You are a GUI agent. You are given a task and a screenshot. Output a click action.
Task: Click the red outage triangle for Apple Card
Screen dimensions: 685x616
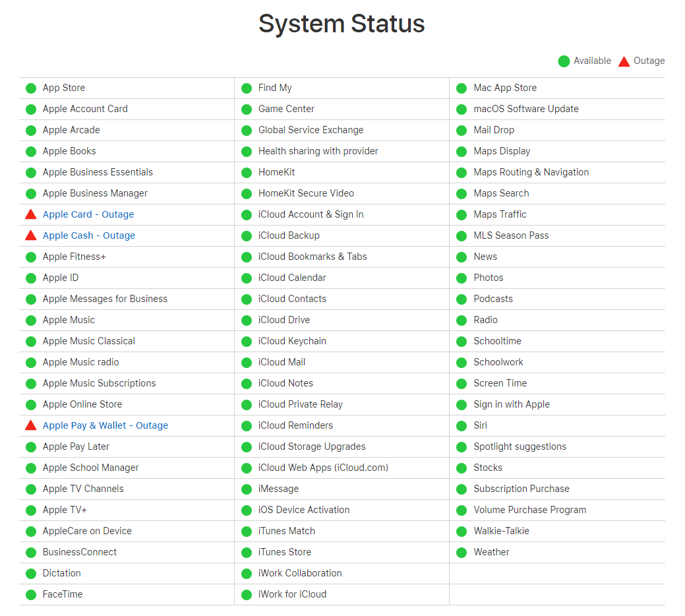coord(30,214)
